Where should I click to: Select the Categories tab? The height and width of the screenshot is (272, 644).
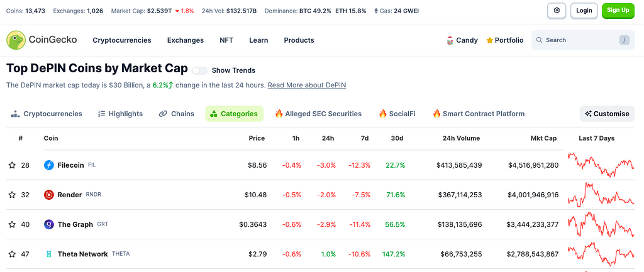pos(234,114)
